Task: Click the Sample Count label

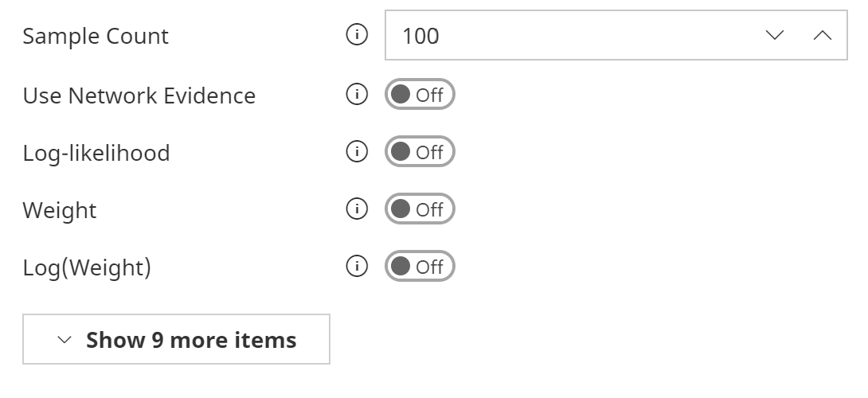Action: coord(96,37)
